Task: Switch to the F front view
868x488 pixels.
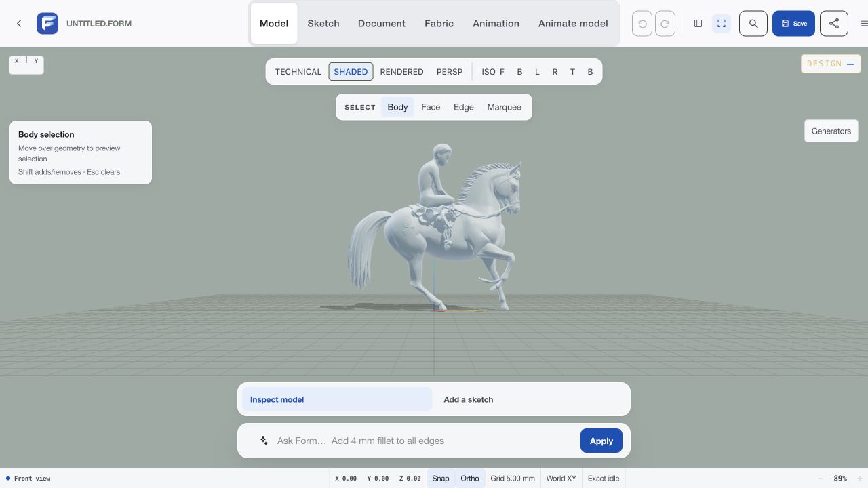Action: 502,71
